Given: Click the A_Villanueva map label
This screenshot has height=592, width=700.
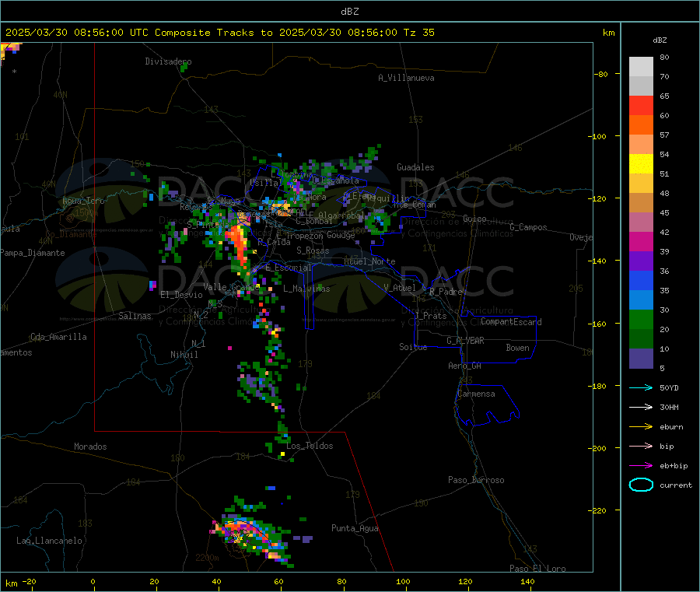Looking at the screenshot, I should pos(406,78).
